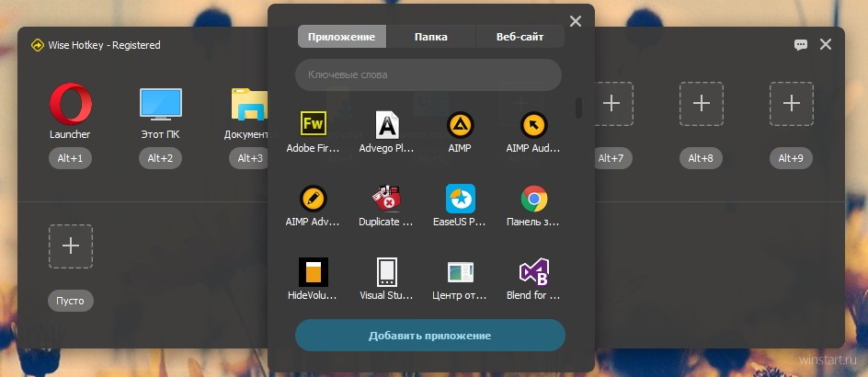
Task: Add shortcut in the Alt+8 empty slot
Action: [702, 104]
